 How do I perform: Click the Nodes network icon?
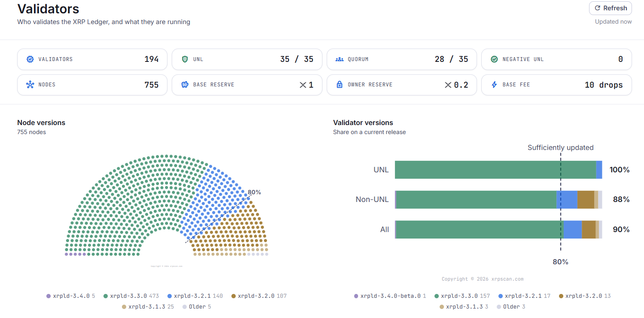(30, 85)
